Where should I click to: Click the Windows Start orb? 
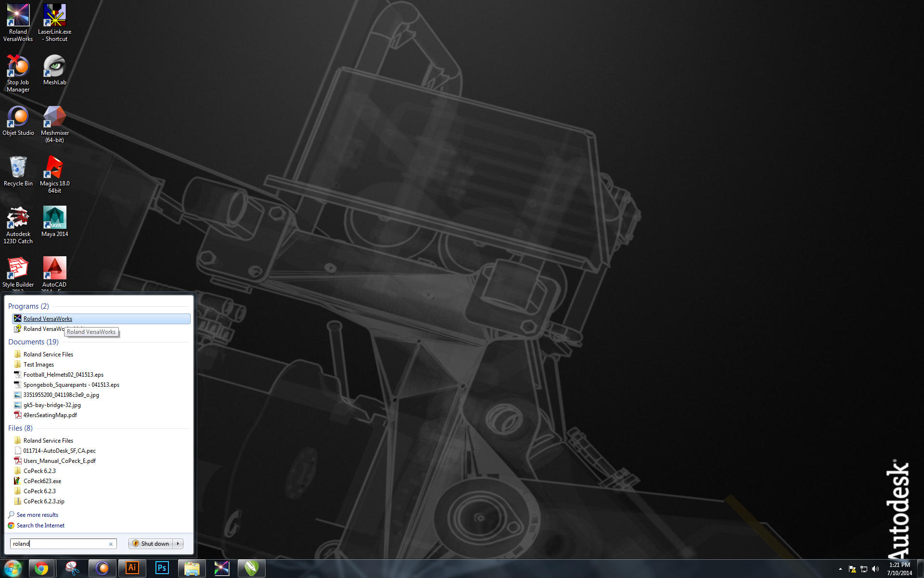pos(13,568)
